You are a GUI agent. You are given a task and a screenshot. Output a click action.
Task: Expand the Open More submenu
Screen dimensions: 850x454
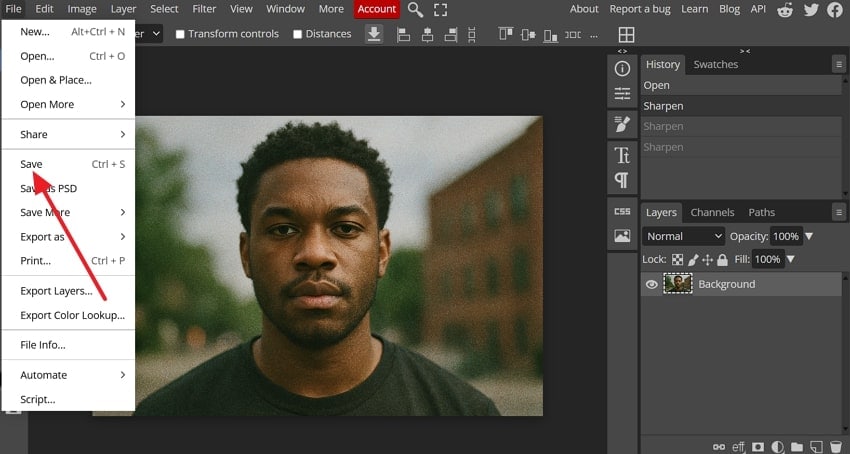click(x=68, y=104)
